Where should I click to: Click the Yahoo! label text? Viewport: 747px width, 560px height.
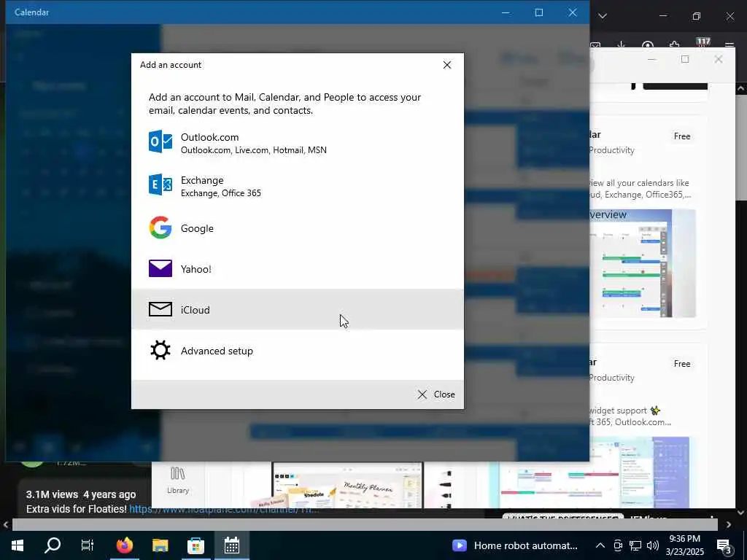[196, 269]
